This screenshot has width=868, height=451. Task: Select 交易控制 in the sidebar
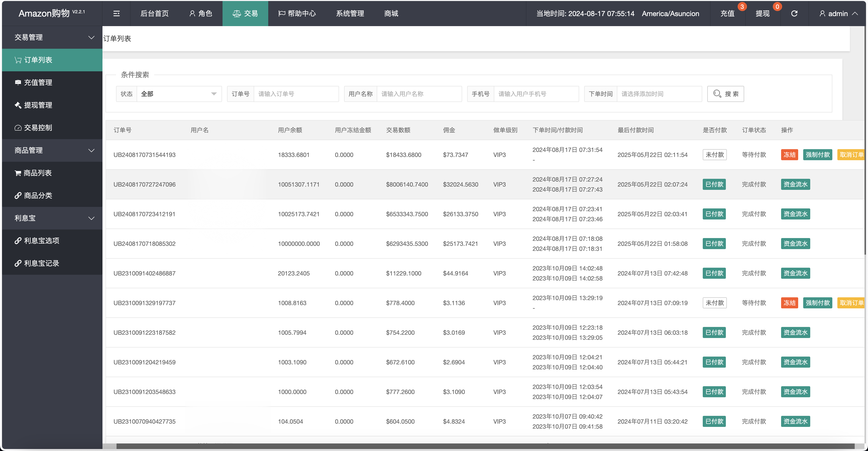click(x=38, y=127)
